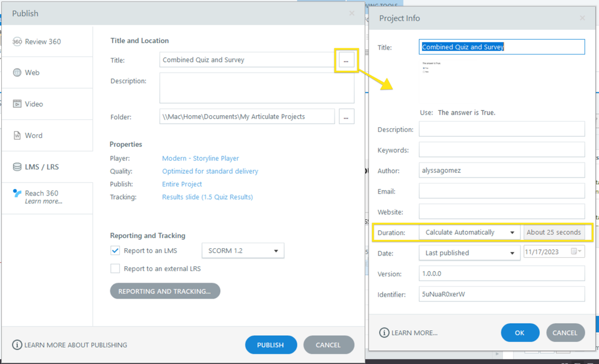Open Reporting and Tracking settings button
Viewport: 599px width, 364px height.
coord(165,291)
